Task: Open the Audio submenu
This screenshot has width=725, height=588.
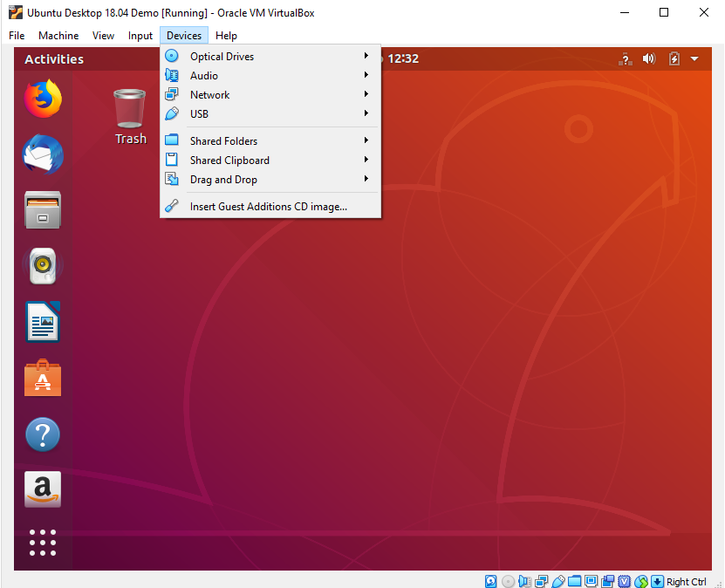Action: point(270,75)
